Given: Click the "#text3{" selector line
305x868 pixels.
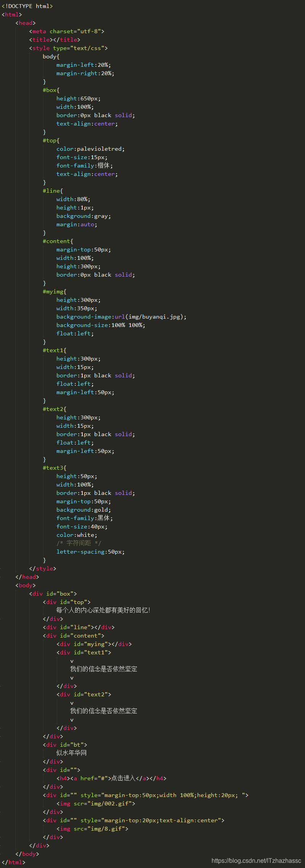Looking at the screenshot, I should (x=55, y=468).
